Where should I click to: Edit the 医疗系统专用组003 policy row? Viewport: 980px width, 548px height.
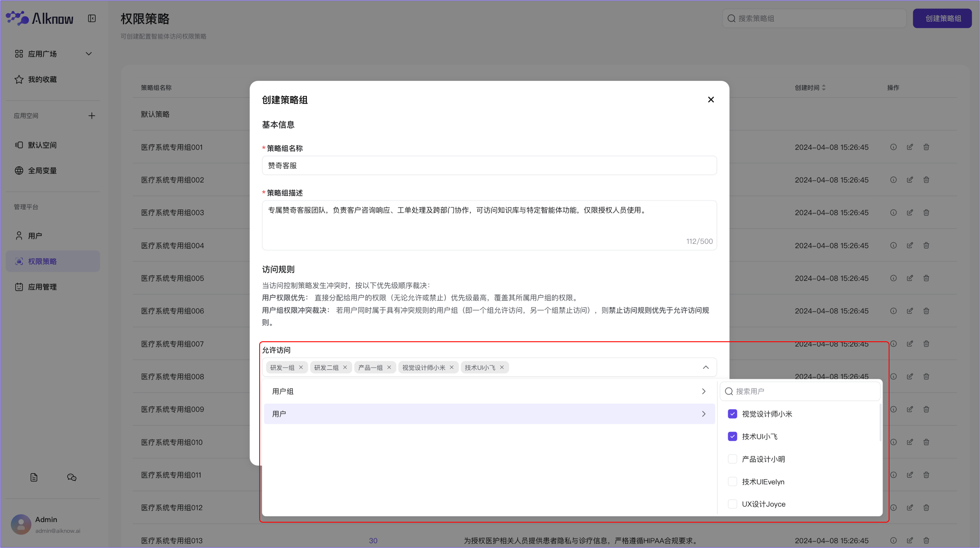[x=910, y=212]
